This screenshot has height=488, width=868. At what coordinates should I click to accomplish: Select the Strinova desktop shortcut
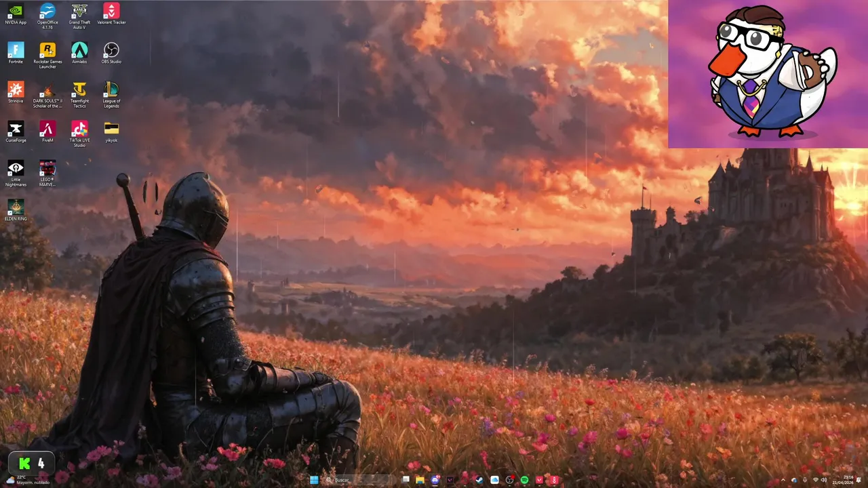point(15,94)
